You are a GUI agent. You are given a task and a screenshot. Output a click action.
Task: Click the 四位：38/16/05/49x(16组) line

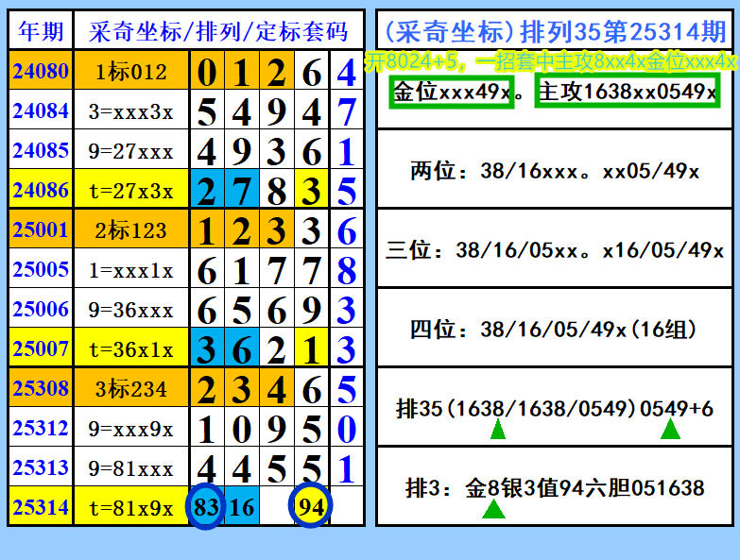pyautogui.click(x=553, y=329)
